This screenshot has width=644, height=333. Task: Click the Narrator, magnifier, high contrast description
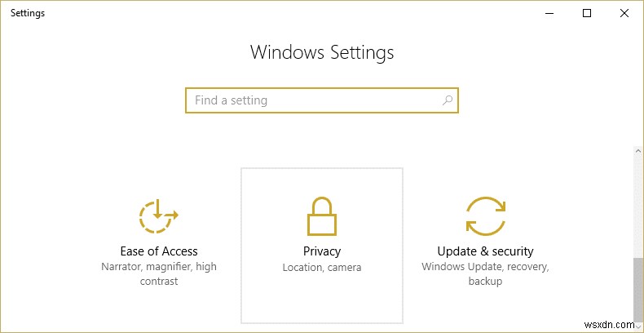[159, 274]
